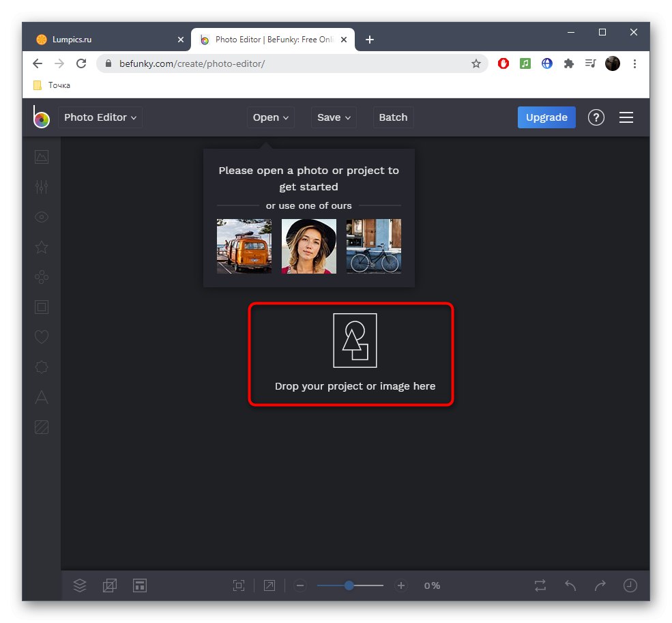The image size is (672, 623).
Task: Click the flatten layers icon in bottom bar
Action: click(110, 585)
